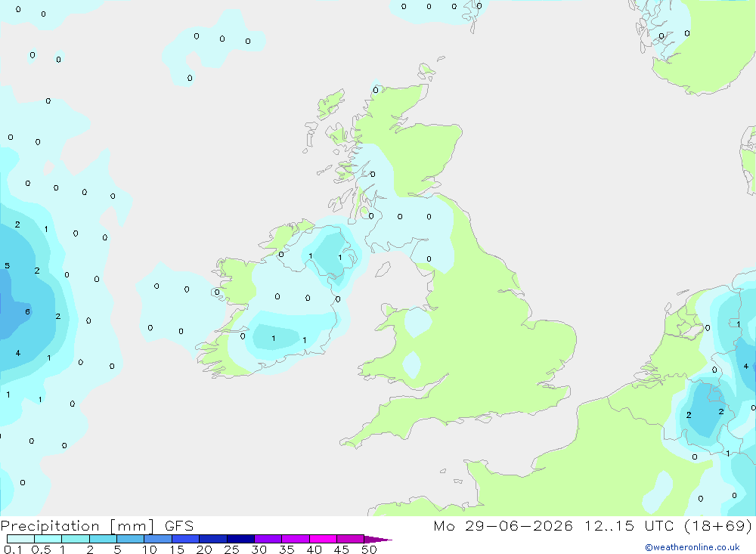Pick the 30–35 mm purple legend swatch
The width and height of the screenshot is (756, 554).
click(x=268, y=539)
